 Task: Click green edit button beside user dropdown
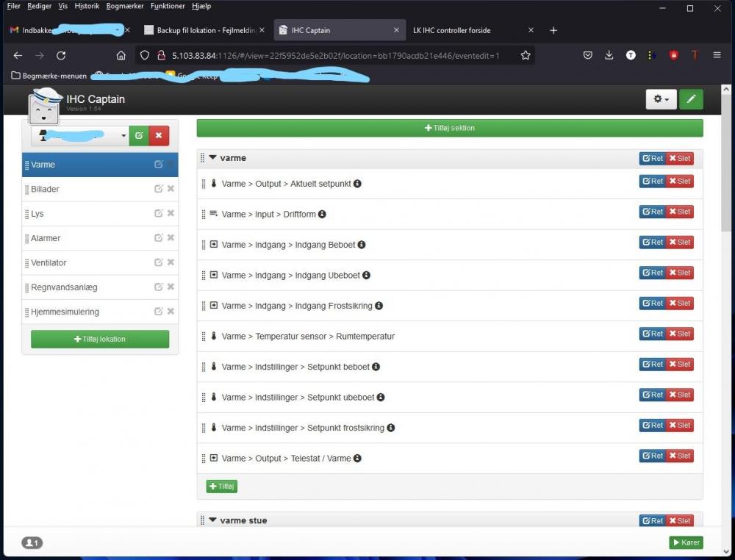point(139,136)
